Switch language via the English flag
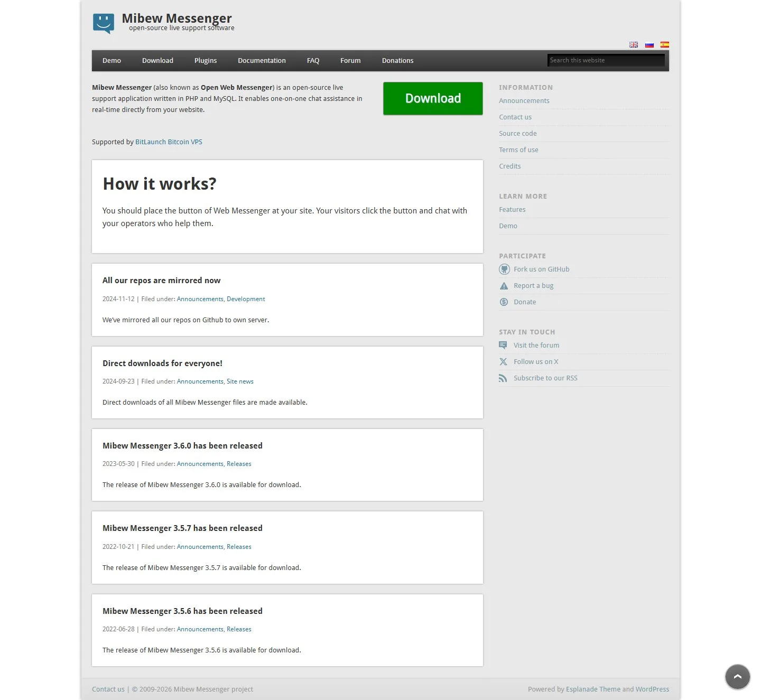The width and height of the screenshot is (761, 700). (x=634, y=45)
